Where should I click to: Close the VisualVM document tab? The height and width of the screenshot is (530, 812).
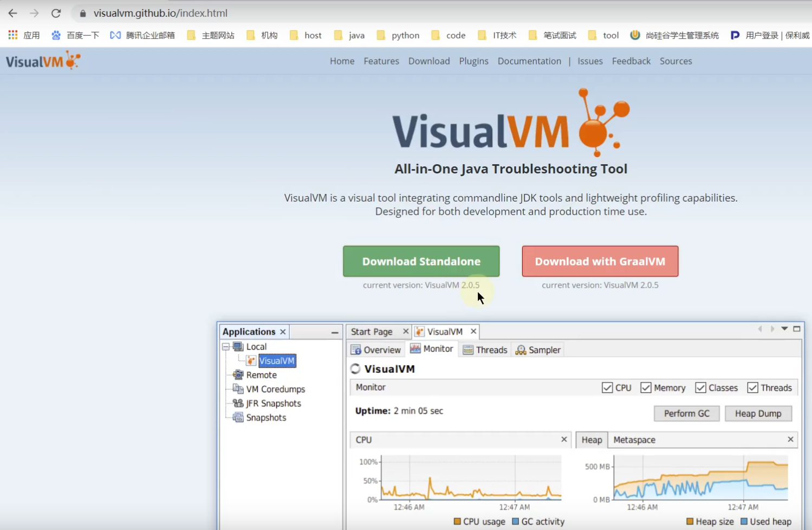point(473,331)
